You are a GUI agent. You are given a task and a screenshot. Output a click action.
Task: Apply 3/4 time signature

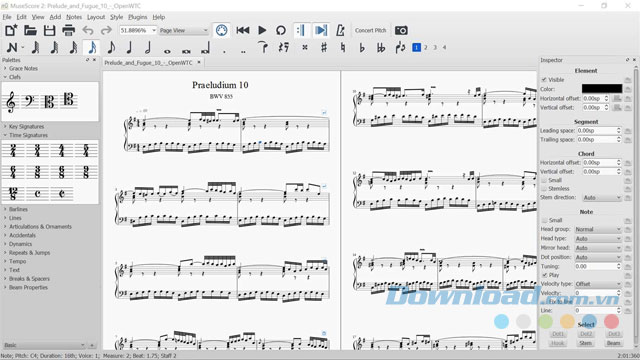pyautogui.click(x=37, y=150)
